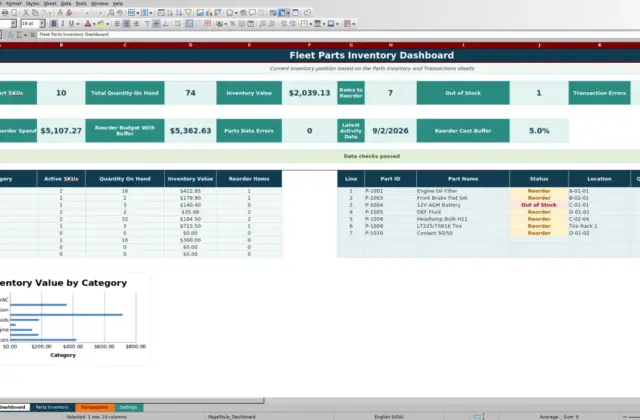
Task: Click the Sort Descending icon
Action: (x=179, y=13)
